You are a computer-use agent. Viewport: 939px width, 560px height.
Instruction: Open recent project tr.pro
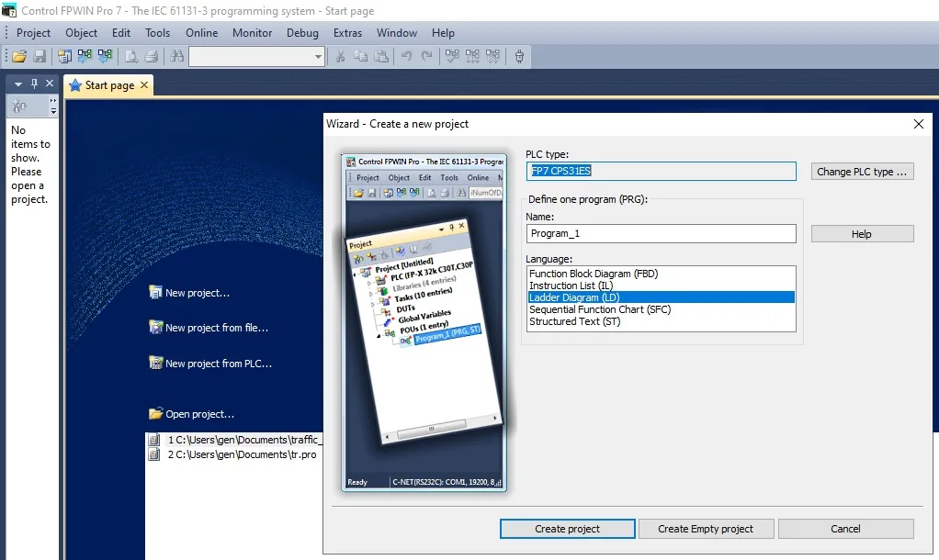tap(232, 454)
